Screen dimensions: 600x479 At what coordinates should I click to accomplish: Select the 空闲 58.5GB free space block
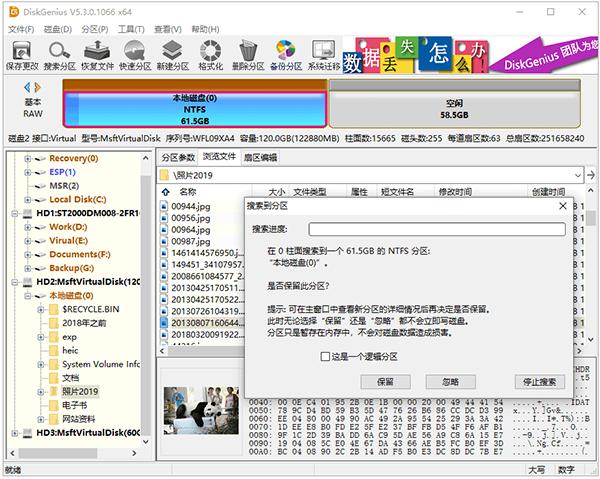(x=454, y=109)
